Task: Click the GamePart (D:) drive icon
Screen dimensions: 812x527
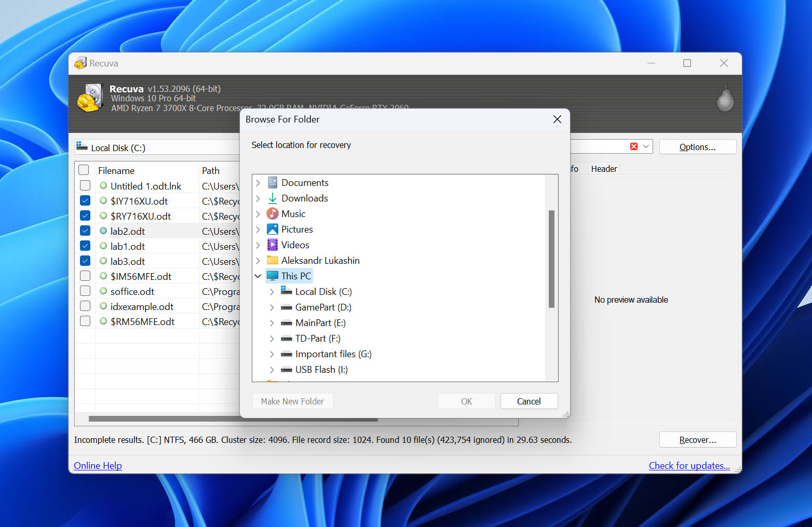Action: point(287,307)
